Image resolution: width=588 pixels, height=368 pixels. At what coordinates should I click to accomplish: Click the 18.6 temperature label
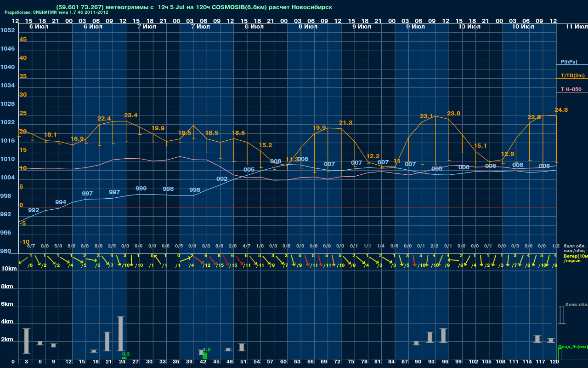point(238,133)
